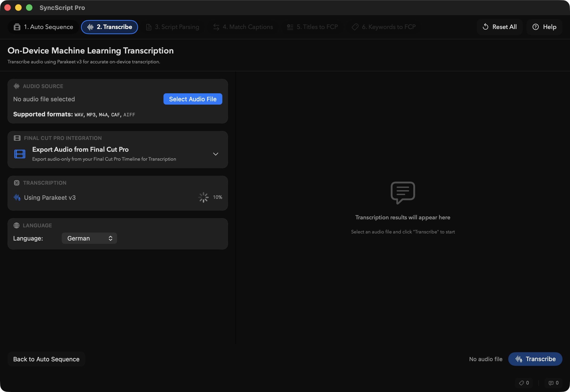The width and height of the screenshot is (570, 392).
Task: Click the globe icon beside LANGUAGE heading
Action: tap(16, 225)
